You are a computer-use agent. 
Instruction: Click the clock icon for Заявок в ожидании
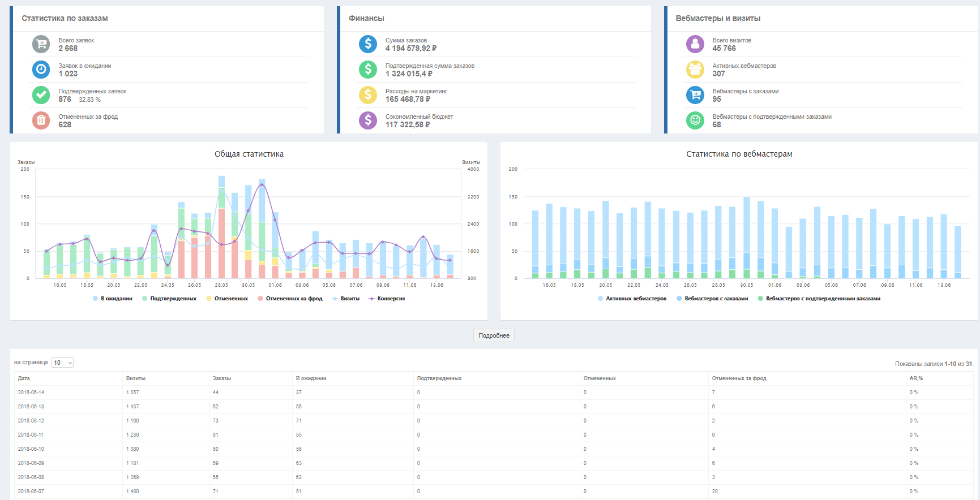pos(41,70)
